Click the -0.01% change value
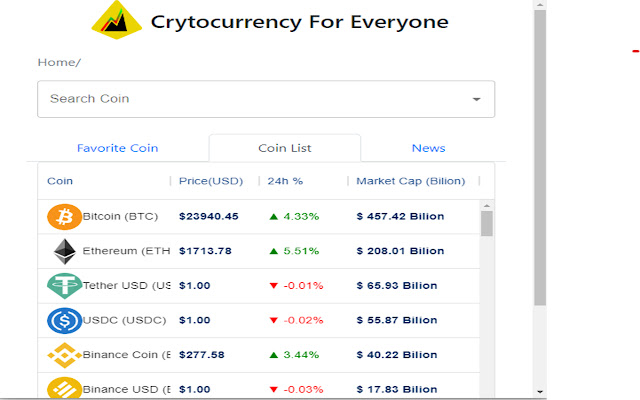 tap(303, 285)
